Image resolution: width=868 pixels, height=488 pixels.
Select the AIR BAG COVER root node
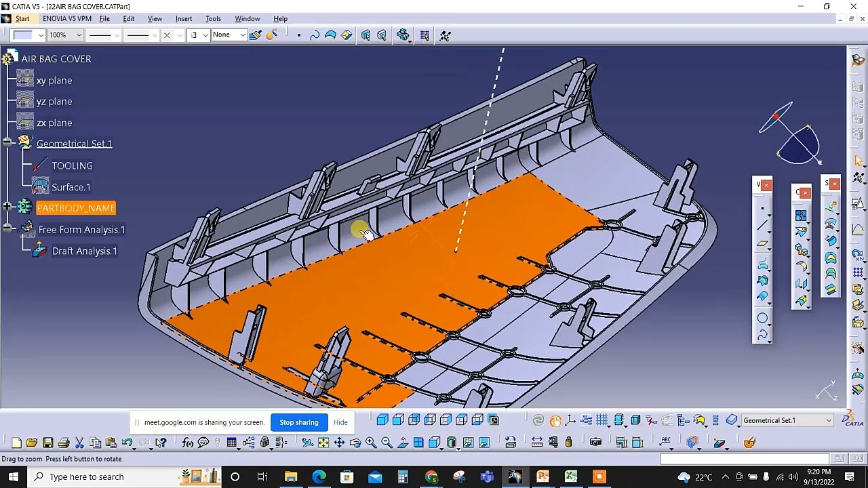pyautogui.click(x=56, y=59)
